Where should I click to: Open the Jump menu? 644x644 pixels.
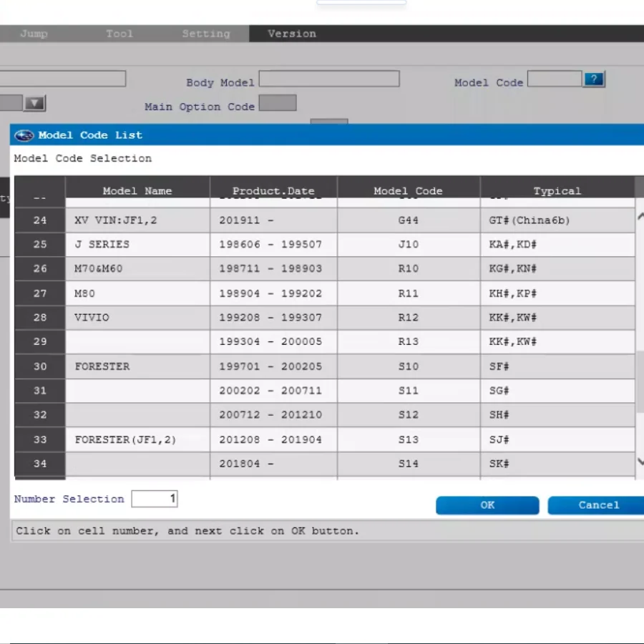tap(34, 34)
